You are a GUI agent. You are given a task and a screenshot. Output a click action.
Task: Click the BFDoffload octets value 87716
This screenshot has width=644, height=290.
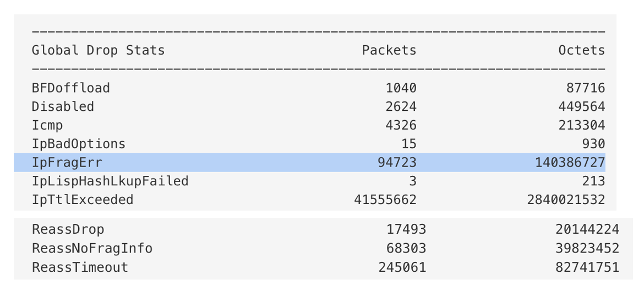click(585, 88)
